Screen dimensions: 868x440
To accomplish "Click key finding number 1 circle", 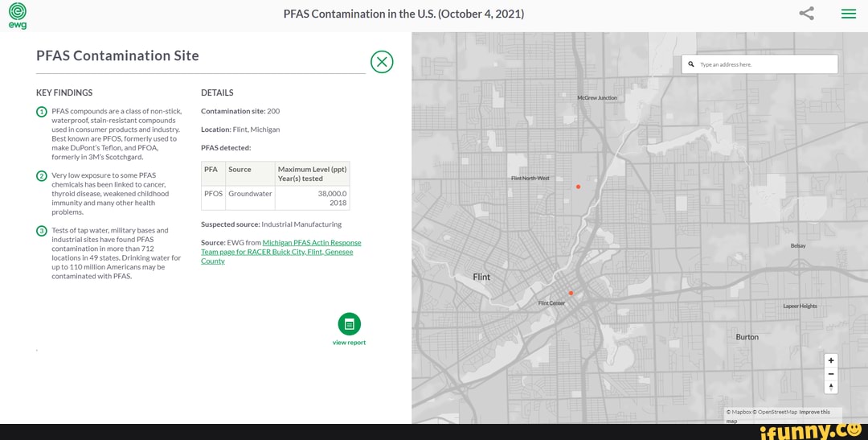I will (42, 112).
